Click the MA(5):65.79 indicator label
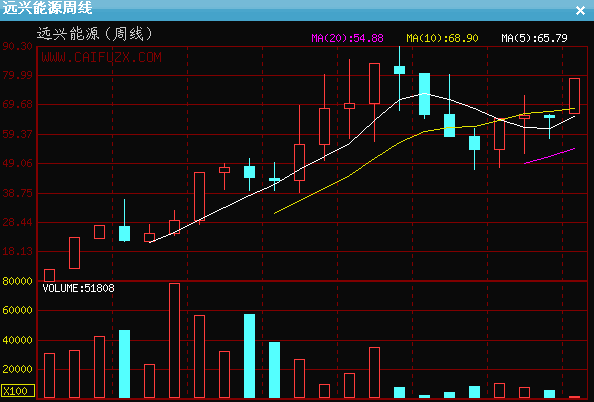Viewport: 594px width, 402px height. 534,38
